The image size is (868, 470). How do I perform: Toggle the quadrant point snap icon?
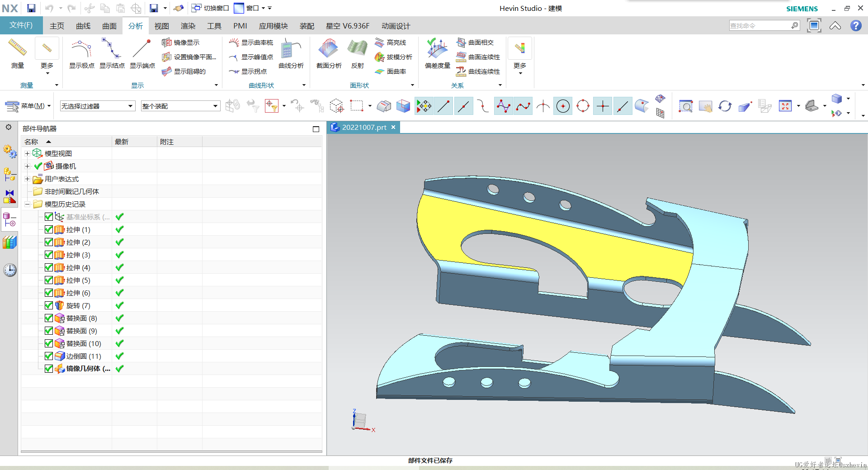(x=583, y=106)
